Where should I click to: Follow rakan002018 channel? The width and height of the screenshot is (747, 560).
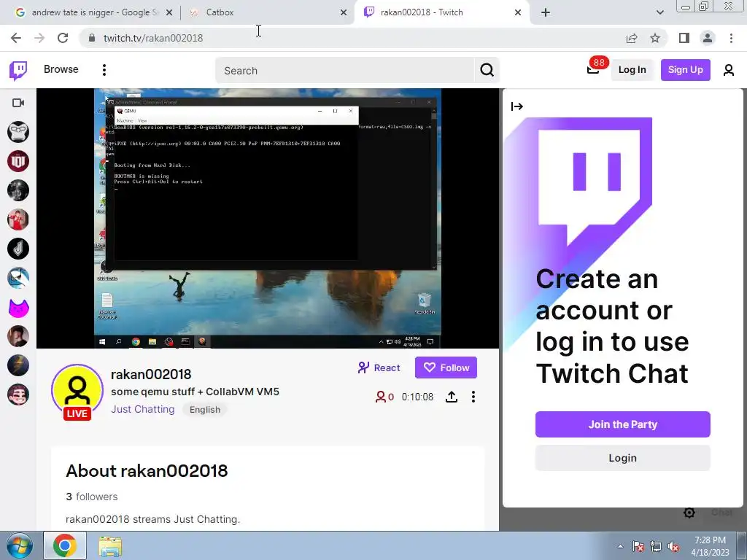(x=446, y=367)
